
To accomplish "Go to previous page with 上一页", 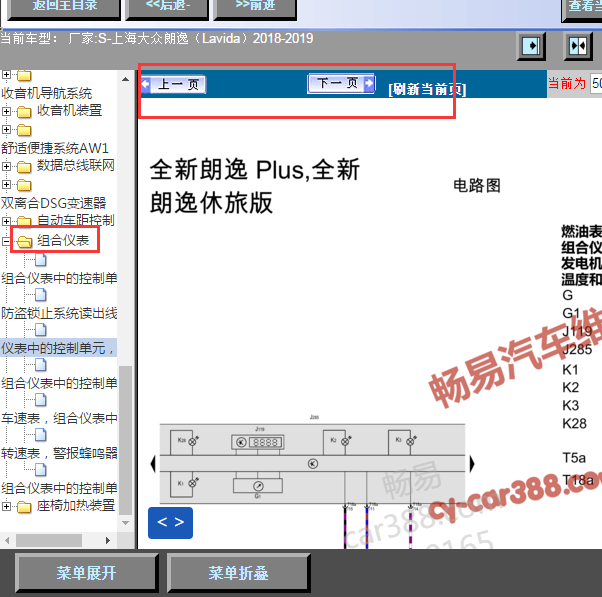I will click(174, 84).
